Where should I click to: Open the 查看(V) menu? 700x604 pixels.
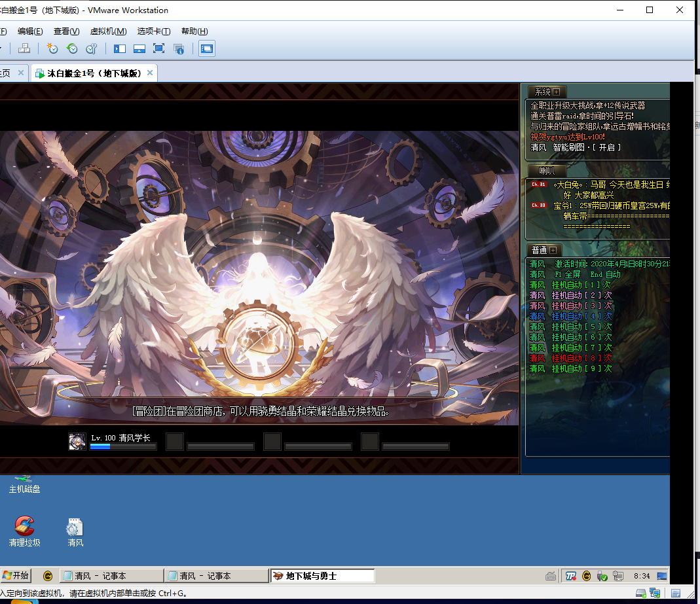click(66, 31)
